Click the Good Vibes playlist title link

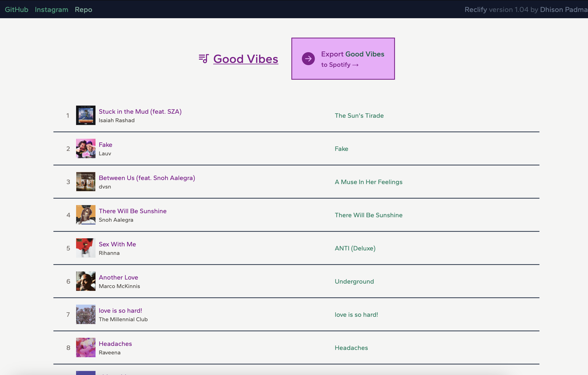point(246,59)
